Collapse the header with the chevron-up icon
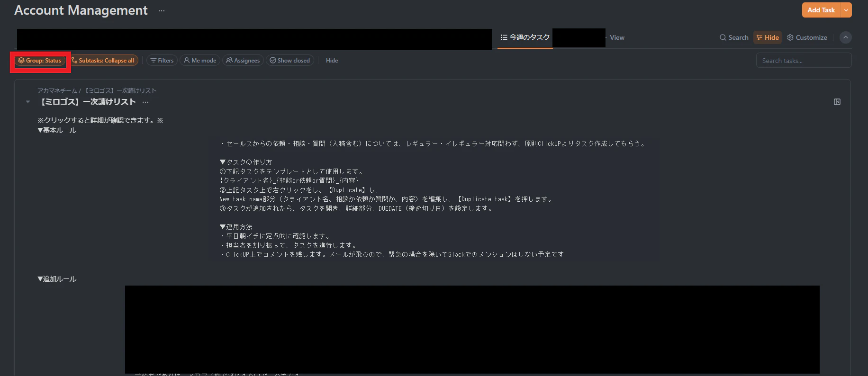This screenshot has width=868, height=376. (x=846, y=37)
